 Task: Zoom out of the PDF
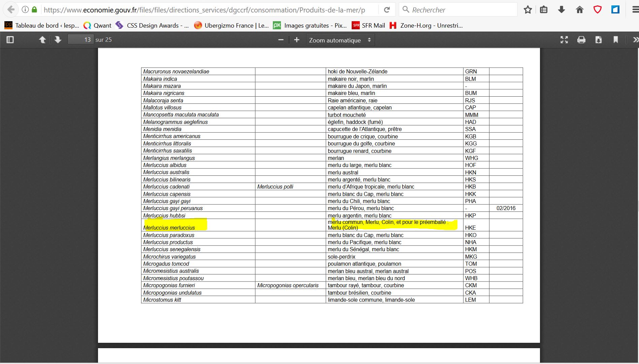[x=281, y=40]
